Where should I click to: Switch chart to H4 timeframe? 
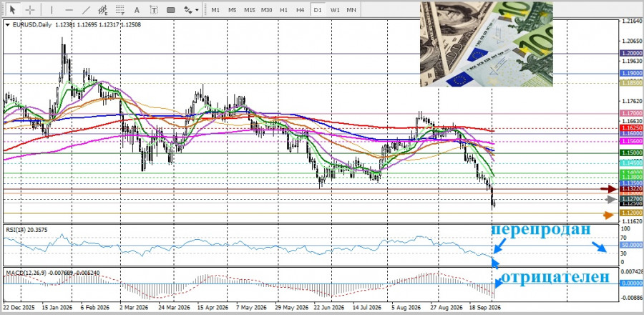tap(301, 9)
